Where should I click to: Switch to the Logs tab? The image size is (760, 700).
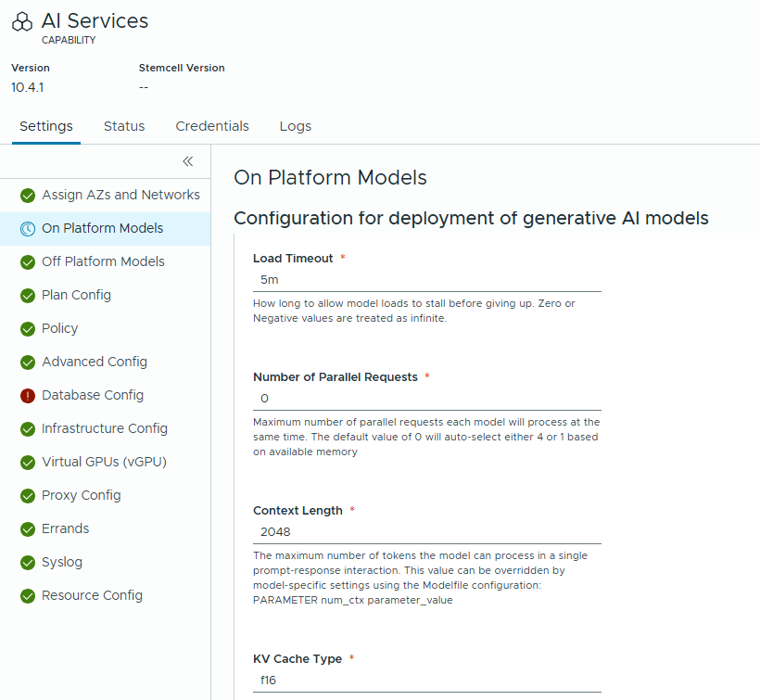(x=295, y=126)
